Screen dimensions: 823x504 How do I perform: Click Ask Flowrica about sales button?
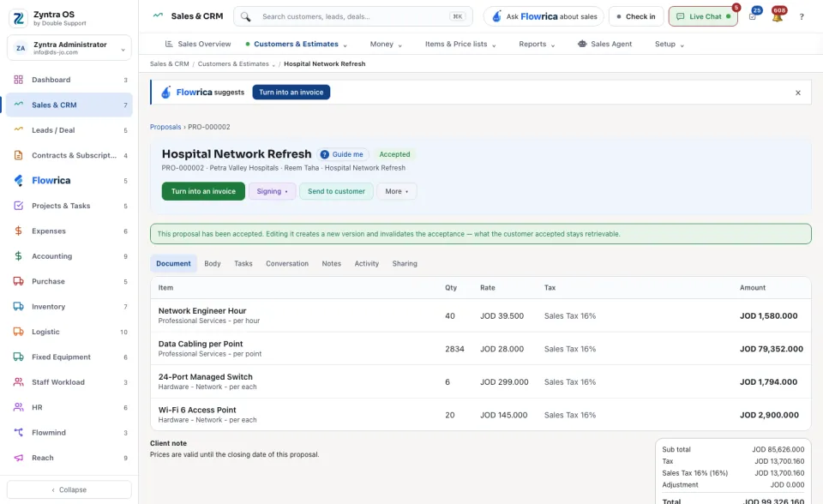coord(544,16)
